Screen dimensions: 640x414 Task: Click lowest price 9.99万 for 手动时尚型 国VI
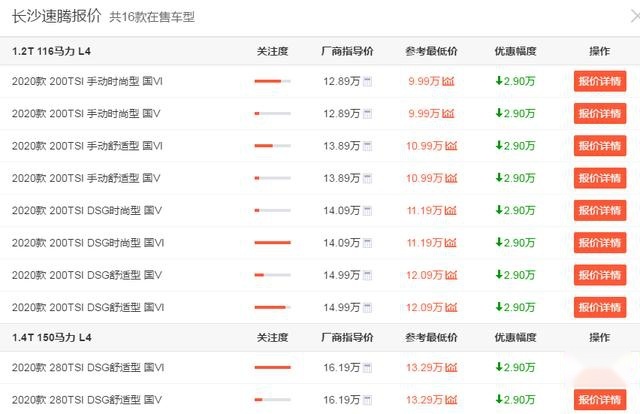click(x=424, y=81)
